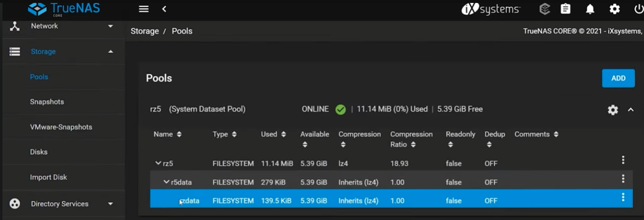Open the Disks sidebar item
This screenshot has width=644, height=220.
coord(39,152)
